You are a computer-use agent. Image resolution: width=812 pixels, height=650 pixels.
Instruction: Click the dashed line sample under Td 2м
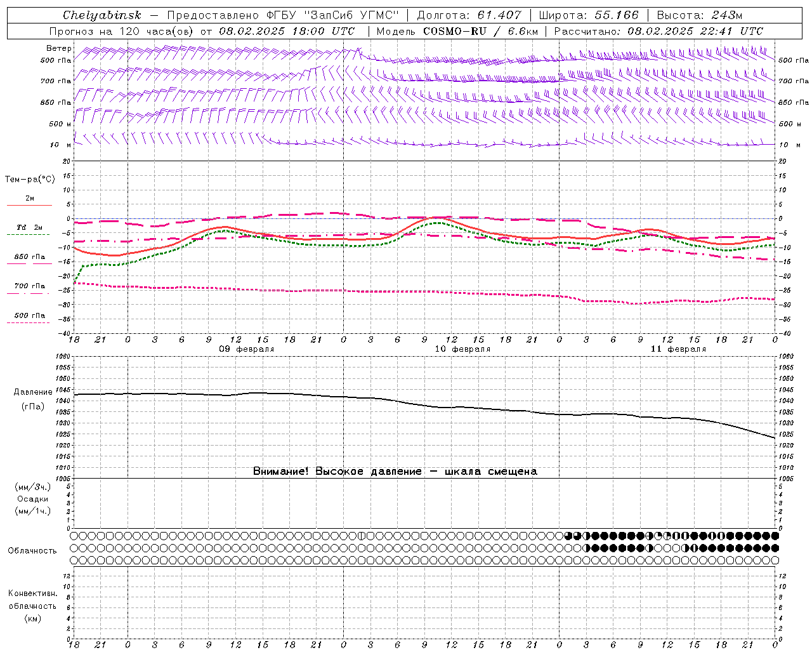click(x=29, y=235)
